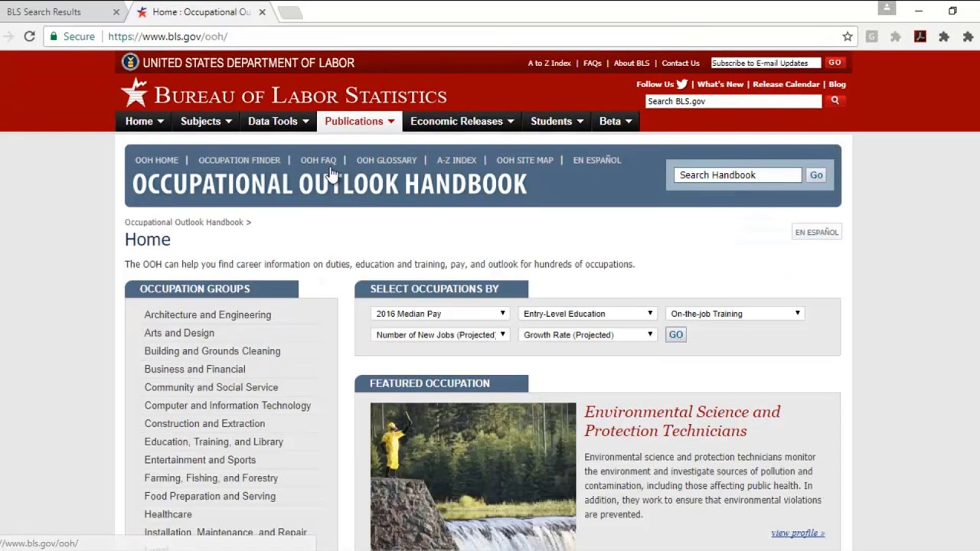
Task: Expand the On-the-job Training dropdown
Action: point(735,314)
